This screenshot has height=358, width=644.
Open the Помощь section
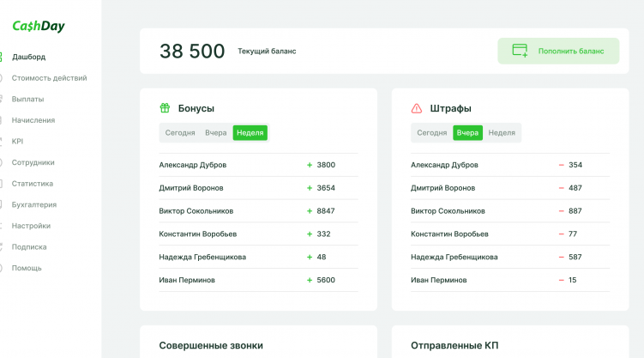[27, 268]
